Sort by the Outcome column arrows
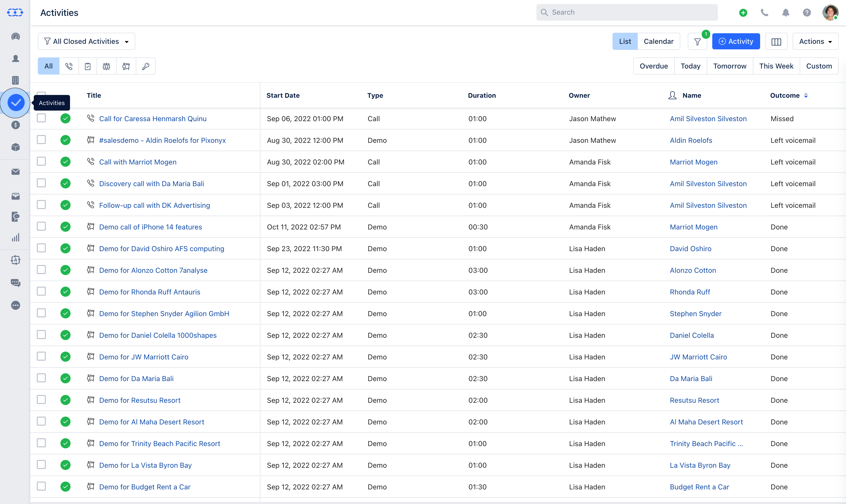This screenshot has height=504, width=846. (806, 95)
